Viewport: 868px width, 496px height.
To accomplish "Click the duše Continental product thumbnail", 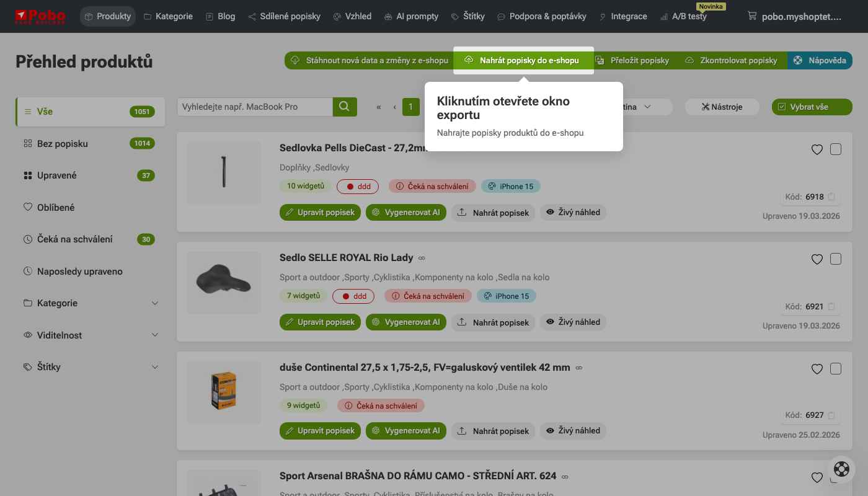I will [224, 392].
